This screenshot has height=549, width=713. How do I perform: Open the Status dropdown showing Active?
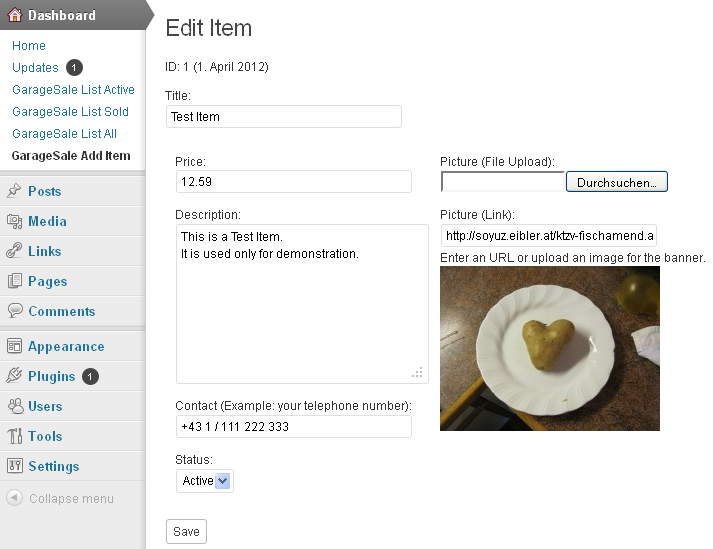click(205, 481)
